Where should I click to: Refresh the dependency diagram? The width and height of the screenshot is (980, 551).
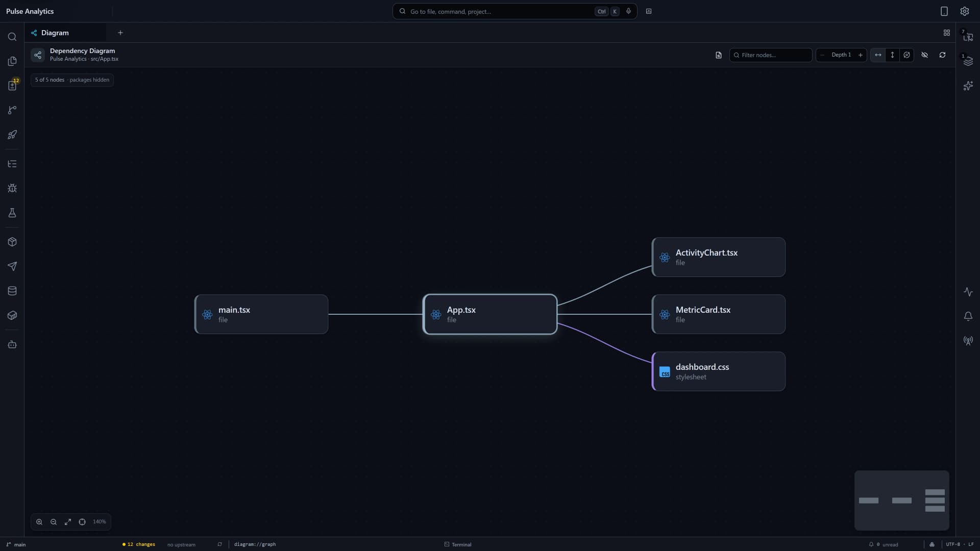942,55
